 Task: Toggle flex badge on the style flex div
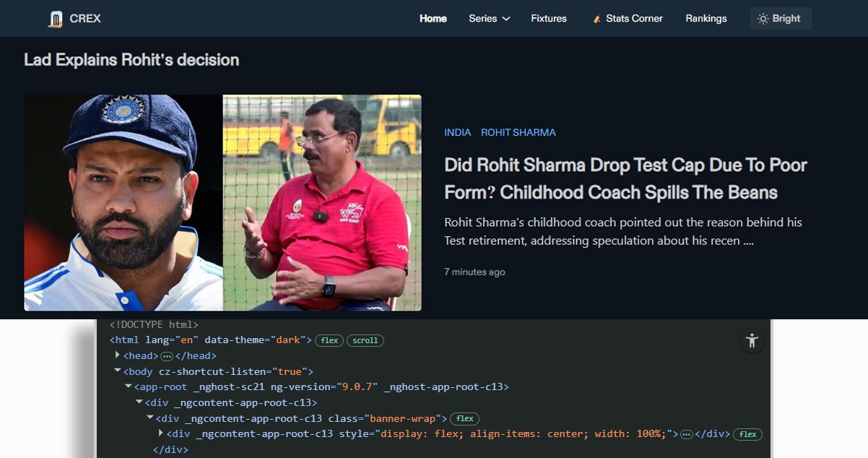click(747, 434)
